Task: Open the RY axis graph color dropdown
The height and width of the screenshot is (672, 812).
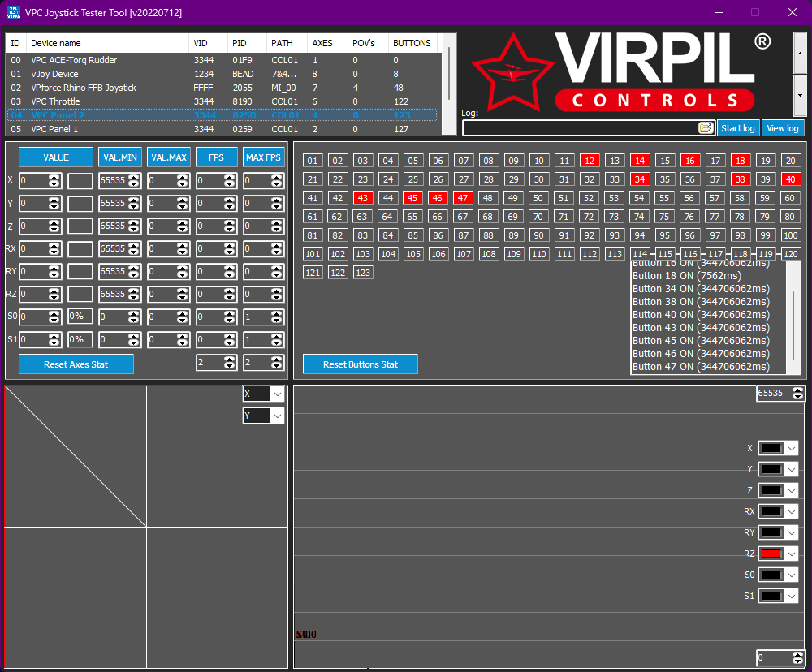Action: point(791,532)
